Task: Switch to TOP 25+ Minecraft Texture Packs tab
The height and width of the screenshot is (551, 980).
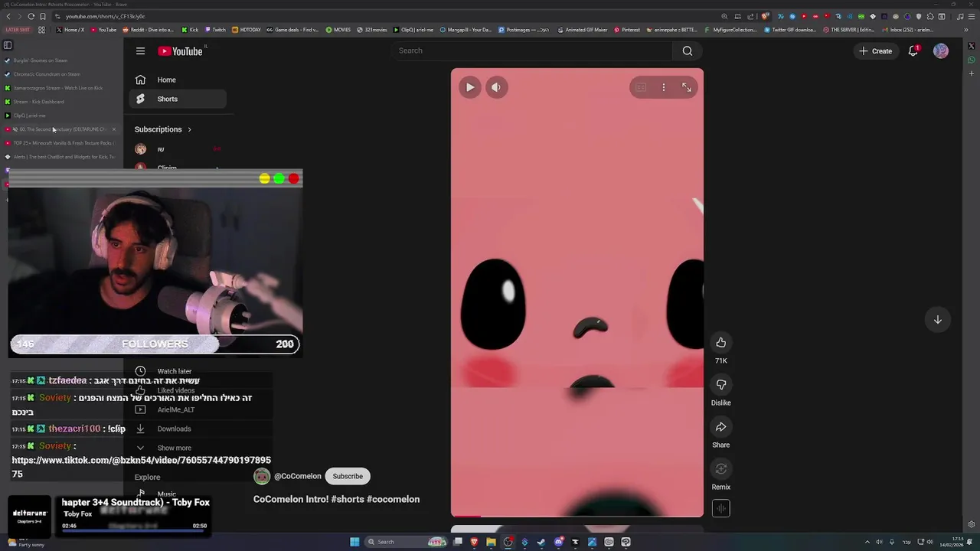Action: click(x=61, y=143)
